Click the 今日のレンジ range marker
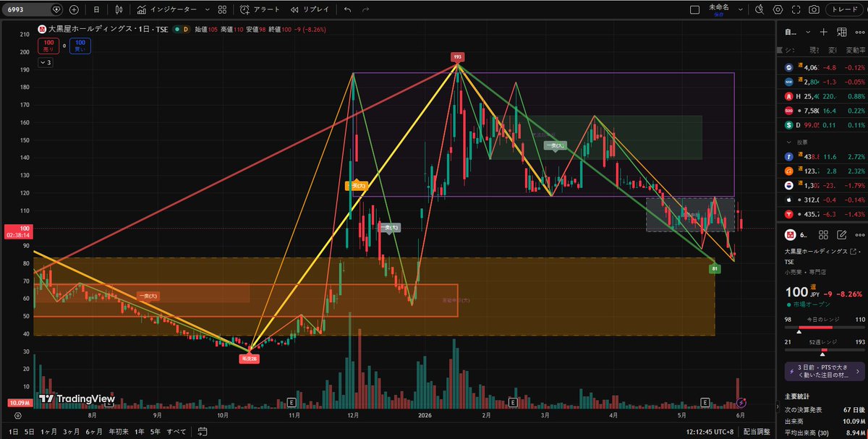 tap(798, 332)
